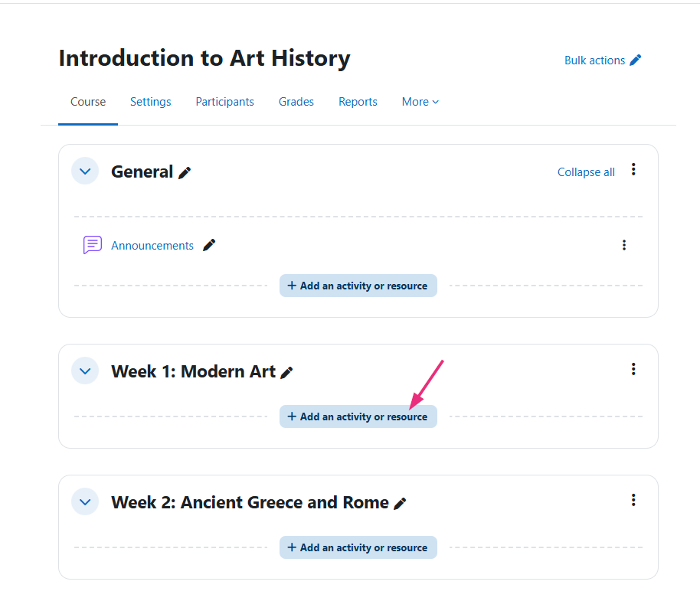Open Week 1 section three-dot menu

point(633,369)
